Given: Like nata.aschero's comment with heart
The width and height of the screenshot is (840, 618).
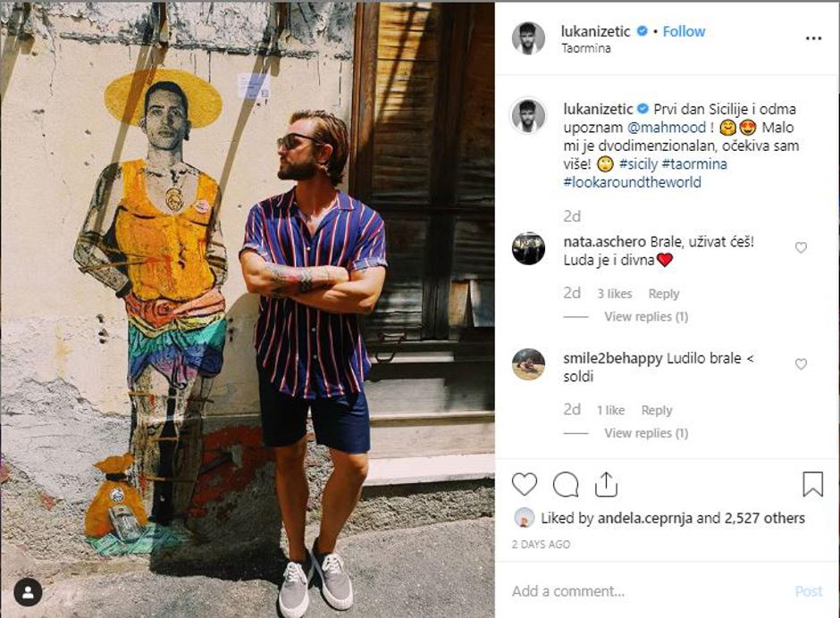Looking at the screenshot, I should [x=801, y=247].
